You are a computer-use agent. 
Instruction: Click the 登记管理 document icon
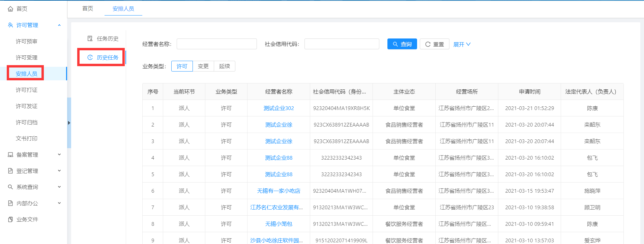click(10, 171)
